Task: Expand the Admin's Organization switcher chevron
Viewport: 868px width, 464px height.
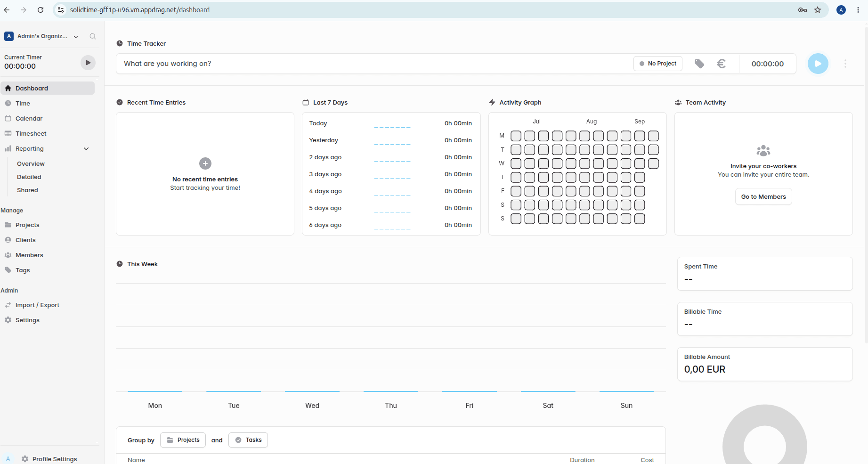Action: pos(76,37)
